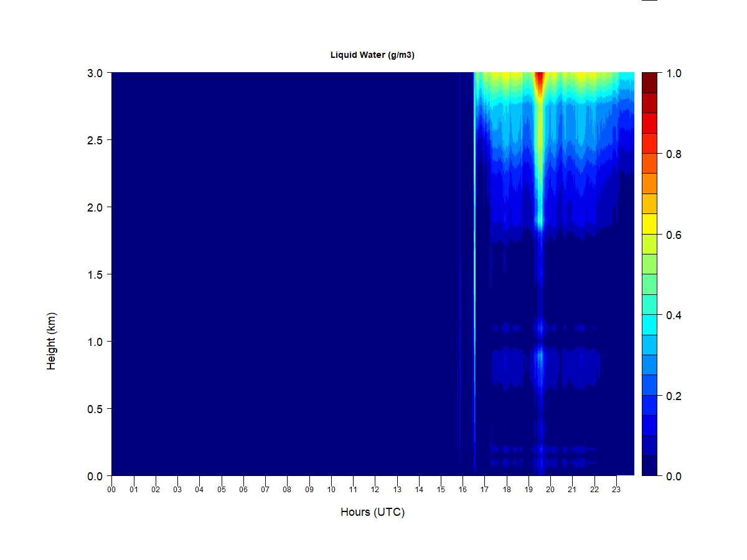
Task: Click the 'Liquid Water (g/m3)' chart title
Action: click(x=372, y=55)
